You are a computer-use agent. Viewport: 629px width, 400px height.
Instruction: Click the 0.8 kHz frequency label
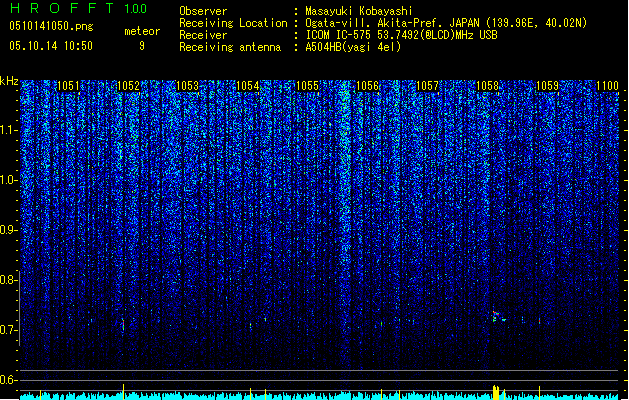coord(9,280)
